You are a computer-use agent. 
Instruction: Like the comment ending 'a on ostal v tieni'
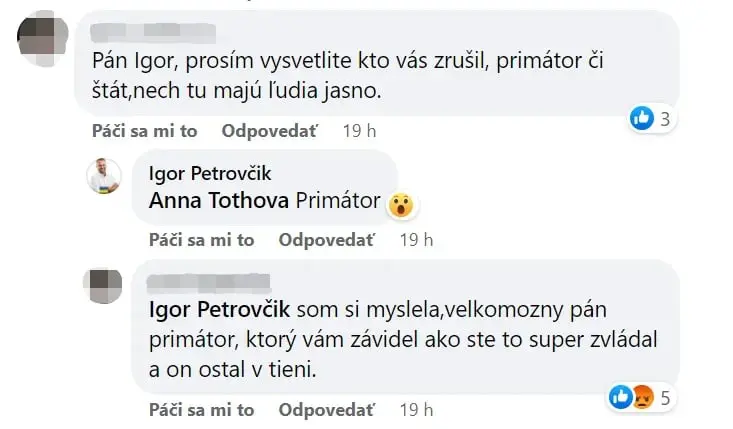201,410
